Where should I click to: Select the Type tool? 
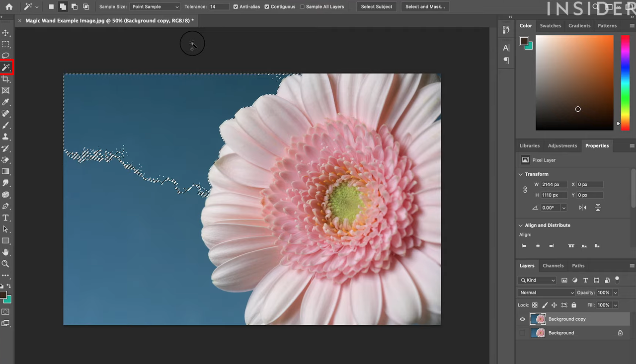tap(6, 218)
